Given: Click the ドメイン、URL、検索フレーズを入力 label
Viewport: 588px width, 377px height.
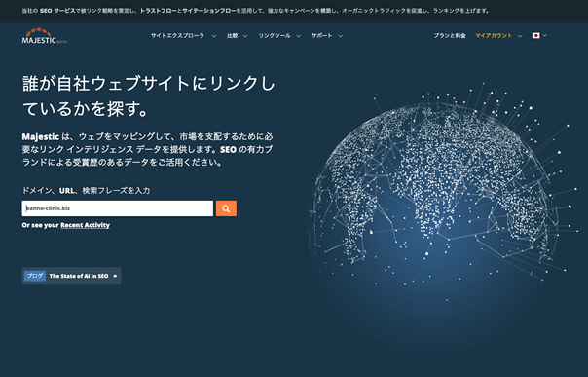Looking at the screenshot, I should coord(86,191).
